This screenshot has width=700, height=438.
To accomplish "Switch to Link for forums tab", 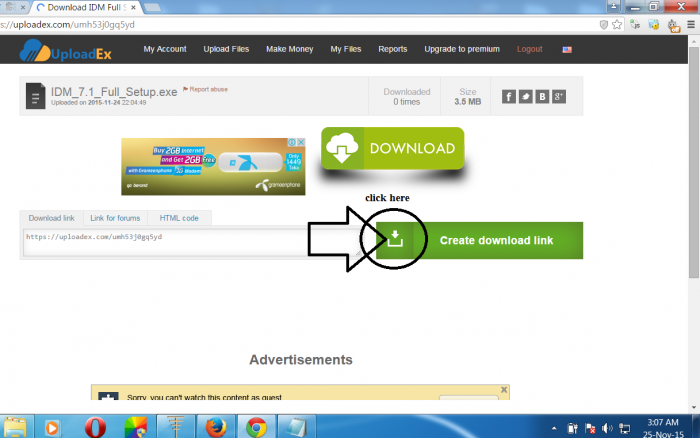I will (x=115, y=218).
